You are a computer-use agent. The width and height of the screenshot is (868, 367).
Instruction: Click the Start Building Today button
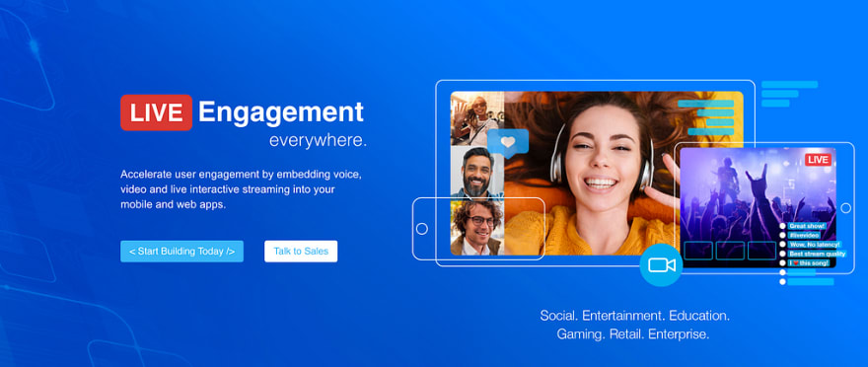[181, 252]
